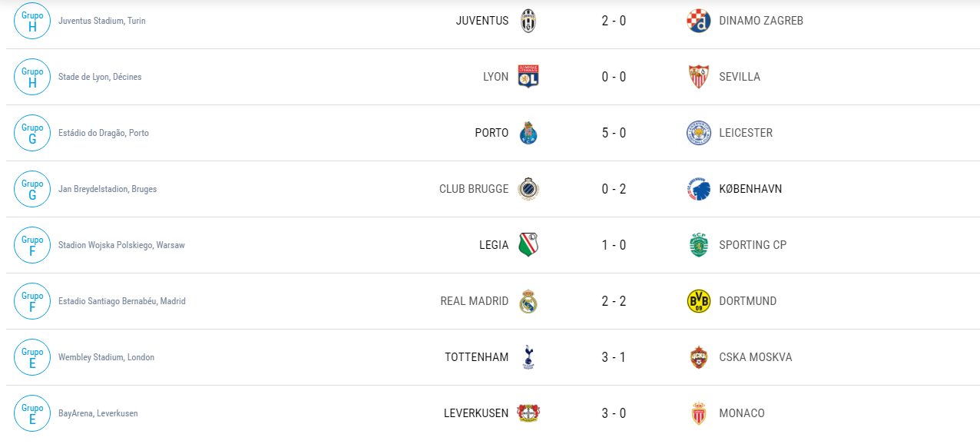Click the Monaco club crest
Viewport: 980px width, 444px height.
point(698,413)
